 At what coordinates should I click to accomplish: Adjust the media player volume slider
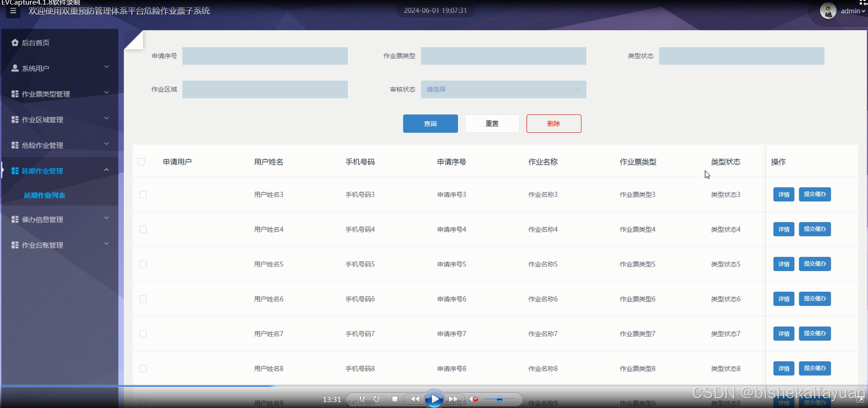499,399
